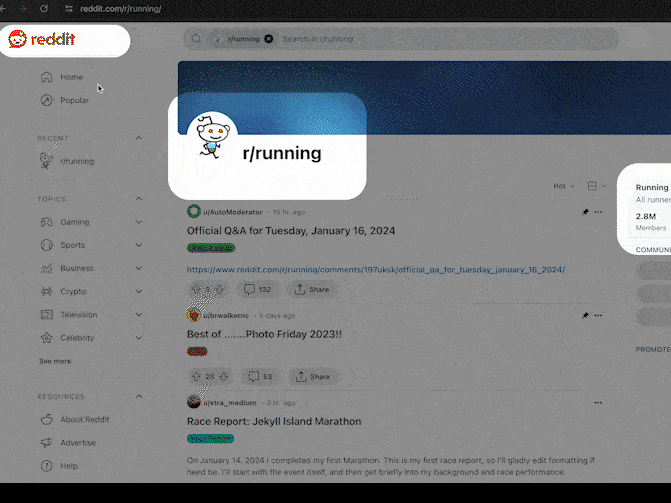Viewport: 671px width, 503px height.
Task: Open About Reddit
Action: point(85,420)
